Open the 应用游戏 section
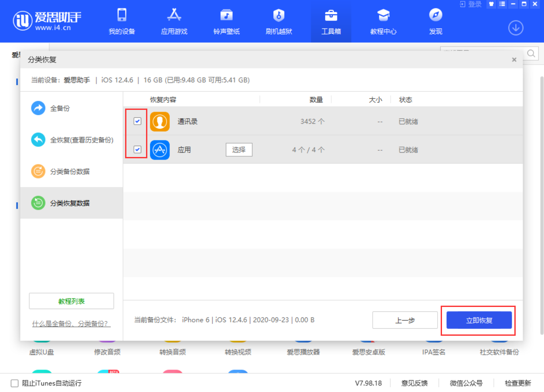Screen dimensions: 544x392 coord(173,21)
